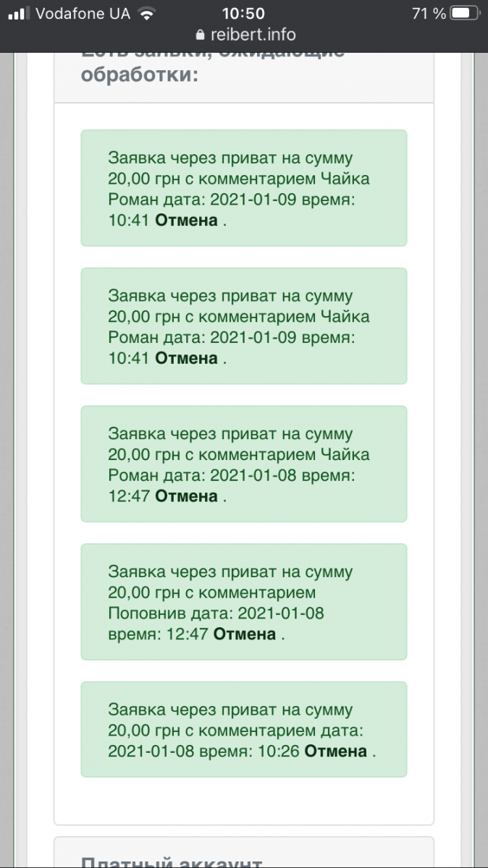488x868 pixels.
Task: Tap the Vodafone UA carrier label
Action: (83, 14)
